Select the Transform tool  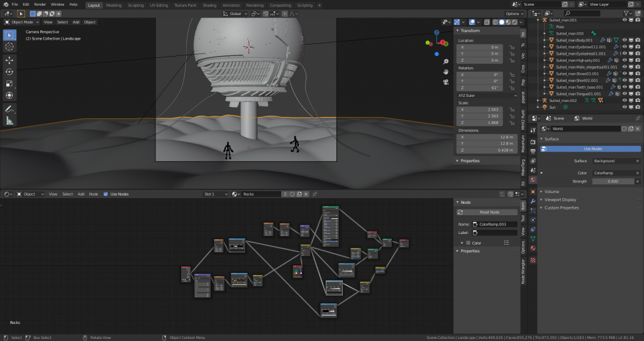pyautogui.click(x=9, y=95)
